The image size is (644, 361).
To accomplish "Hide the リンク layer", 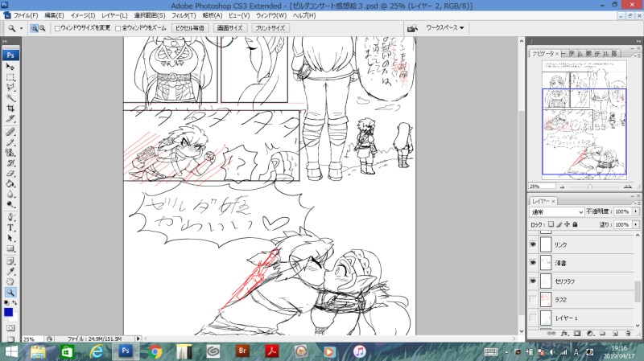I will 533,244.
